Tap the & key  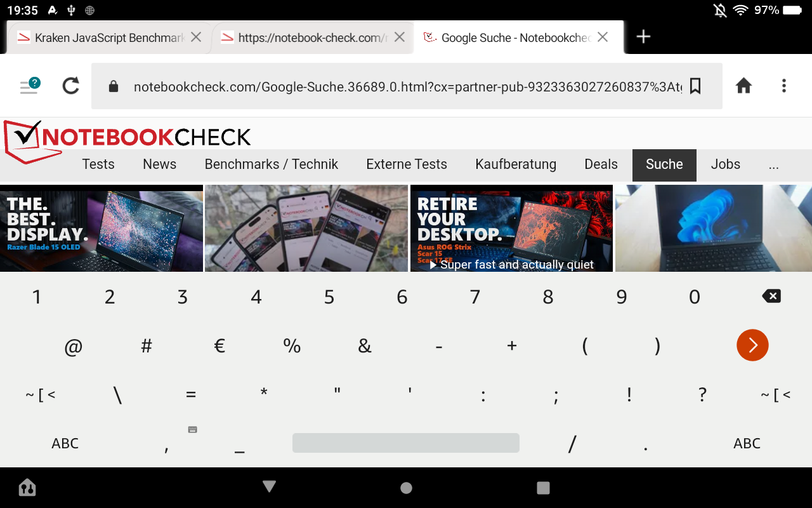point(365,346)
